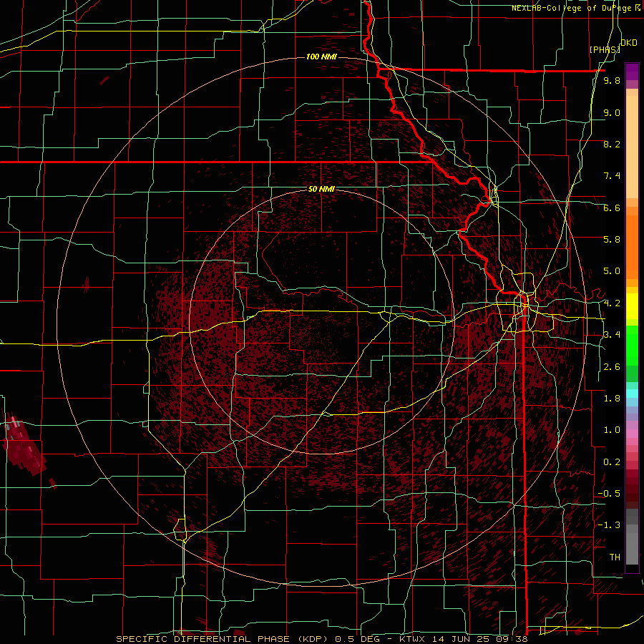Select the purple band atop the color bar
Image resolution: width=644 pixels, height=644 pixels.
tap(632, 72)
